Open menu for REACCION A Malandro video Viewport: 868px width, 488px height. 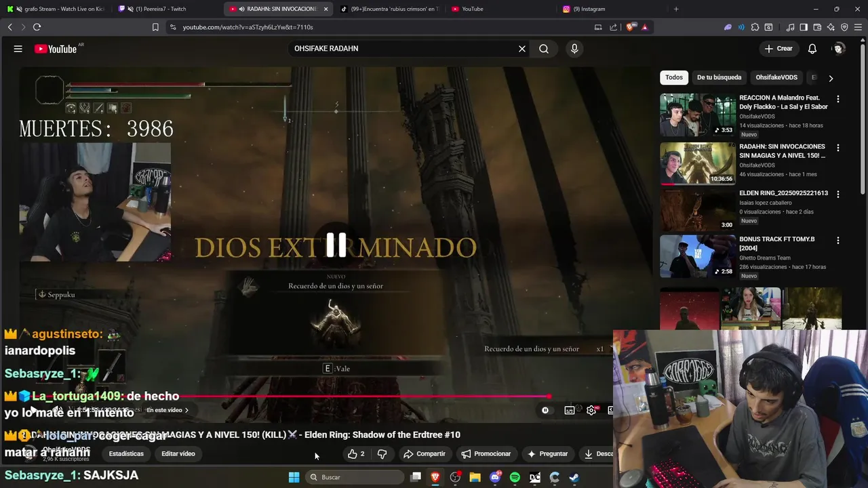tap(838, 99)
